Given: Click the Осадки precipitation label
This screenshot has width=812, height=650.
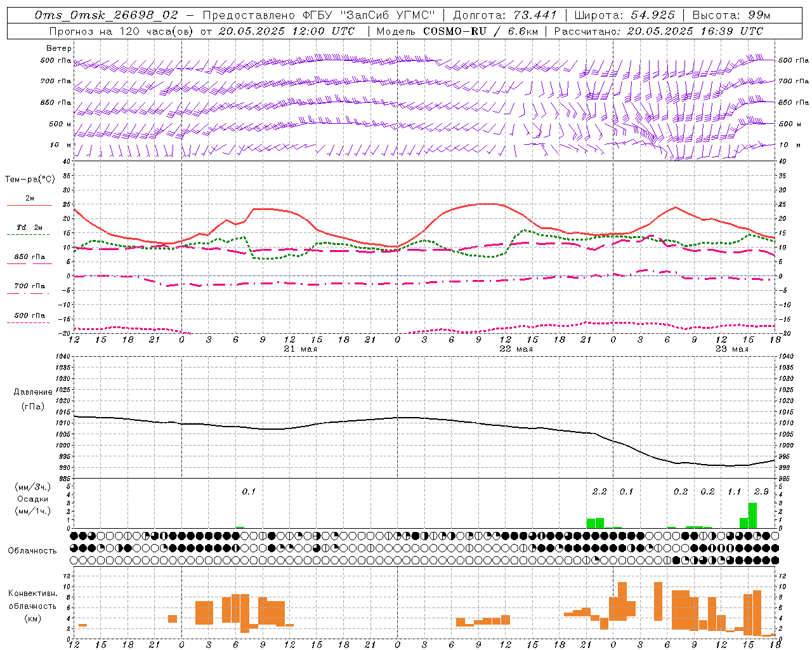Looking at the screenshot, I should coord(33,499).
